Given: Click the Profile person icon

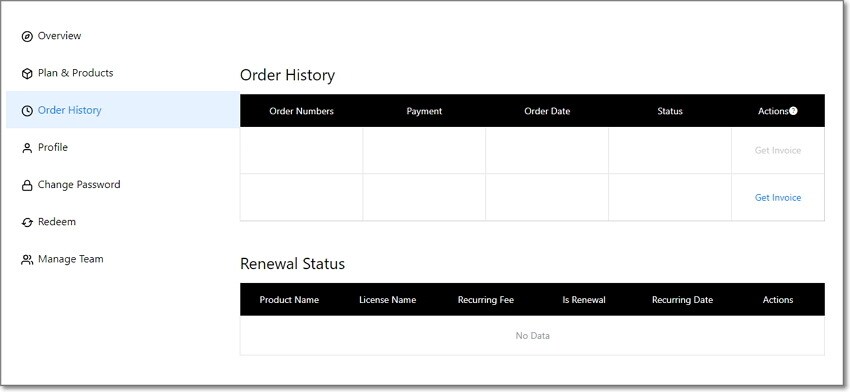Looking at the screenshot, I should coord(27,148).
